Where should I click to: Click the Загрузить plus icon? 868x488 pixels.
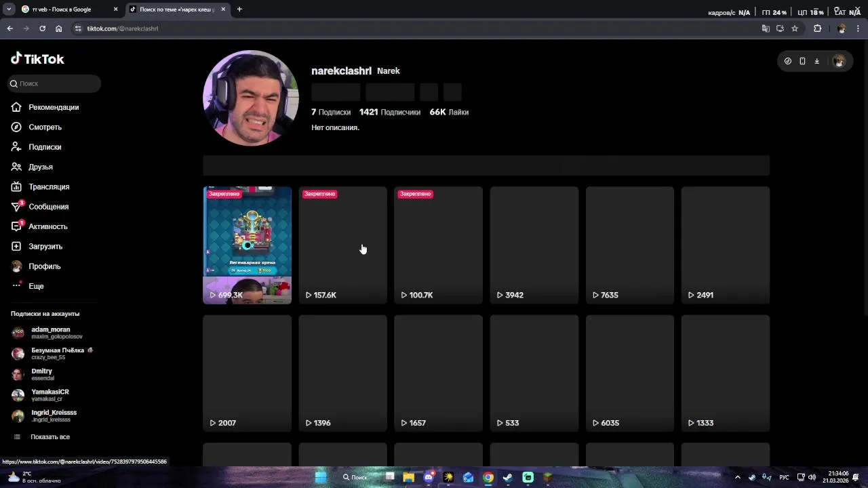coord(16,246)
